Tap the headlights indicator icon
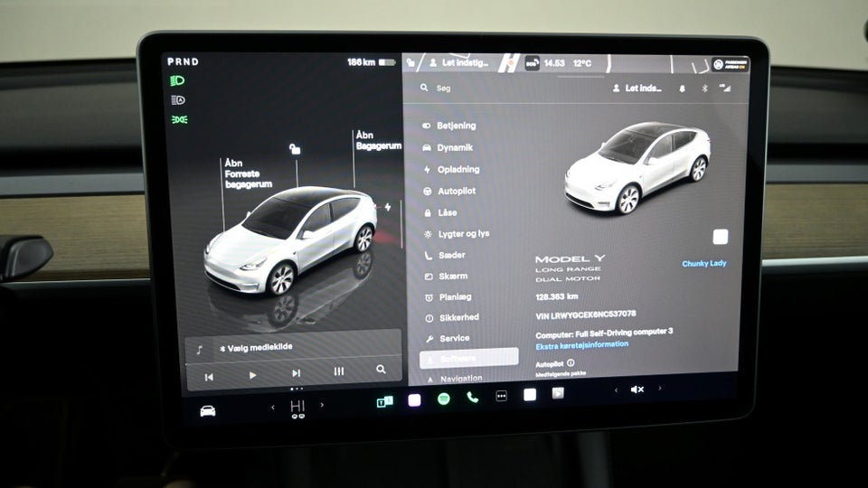 (177, 80)
